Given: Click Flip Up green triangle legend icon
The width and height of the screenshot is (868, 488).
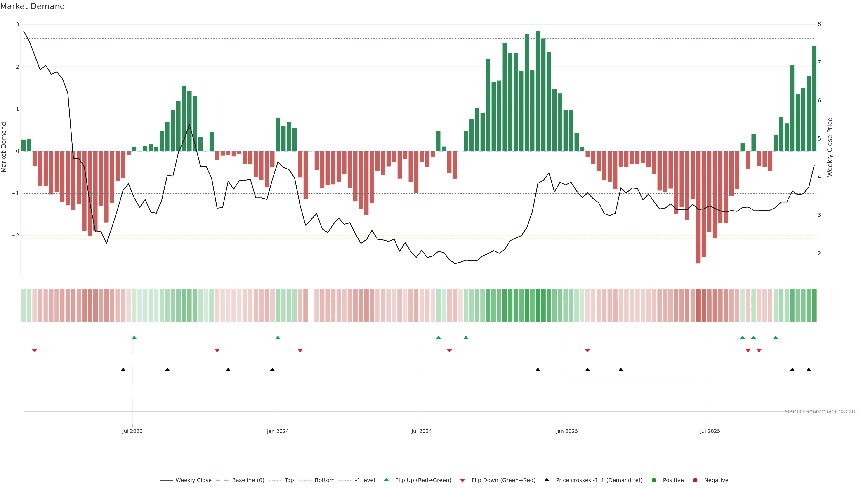Looking at the screenshot, I should click(387, 480).
